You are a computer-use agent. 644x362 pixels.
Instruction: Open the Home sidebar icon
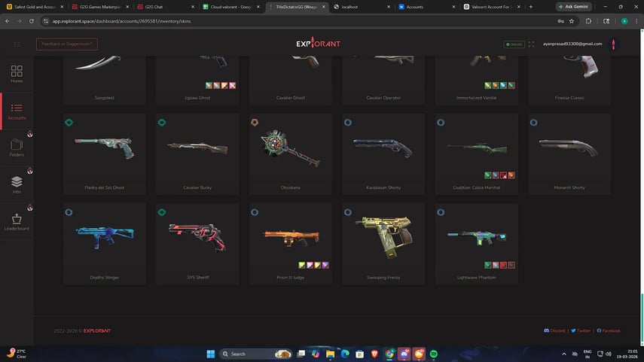[x=17, y=75]
